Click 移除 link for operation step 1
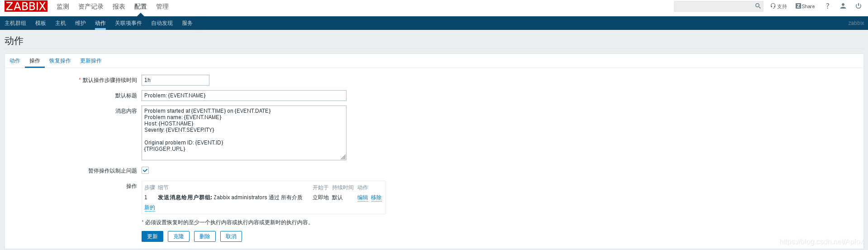 click(376, 197)
